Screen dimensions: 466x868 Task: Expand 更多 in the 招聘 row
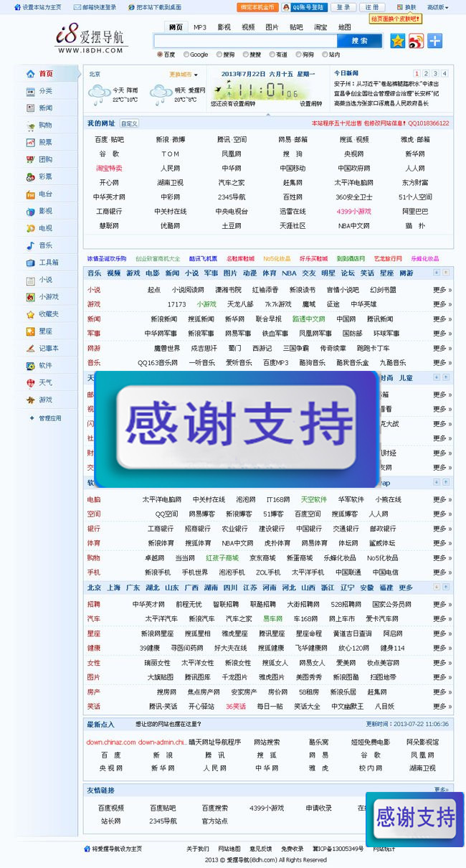[442, 605]
